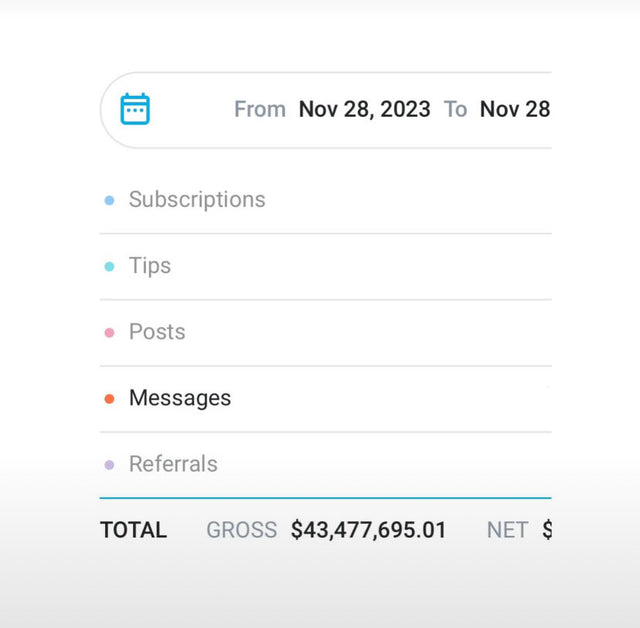Select the Referrals earnings row
The width and height of the screenshot is (640, 628).
[326, 465]
